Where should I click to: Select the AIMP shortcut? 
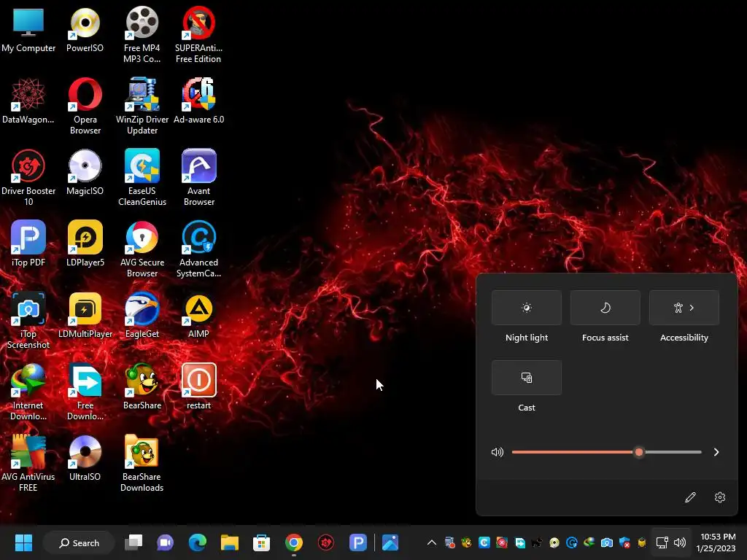click(198, 315)
